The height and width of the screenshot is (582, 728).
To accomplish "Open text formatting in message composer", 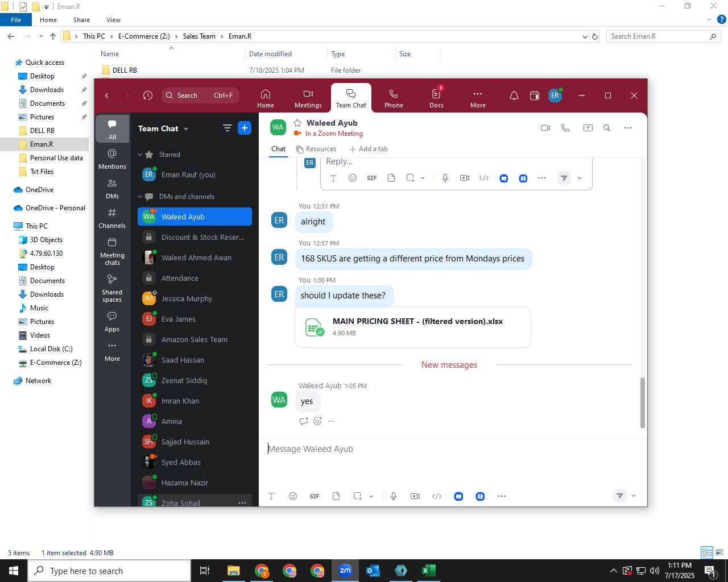I will point(271,496).
